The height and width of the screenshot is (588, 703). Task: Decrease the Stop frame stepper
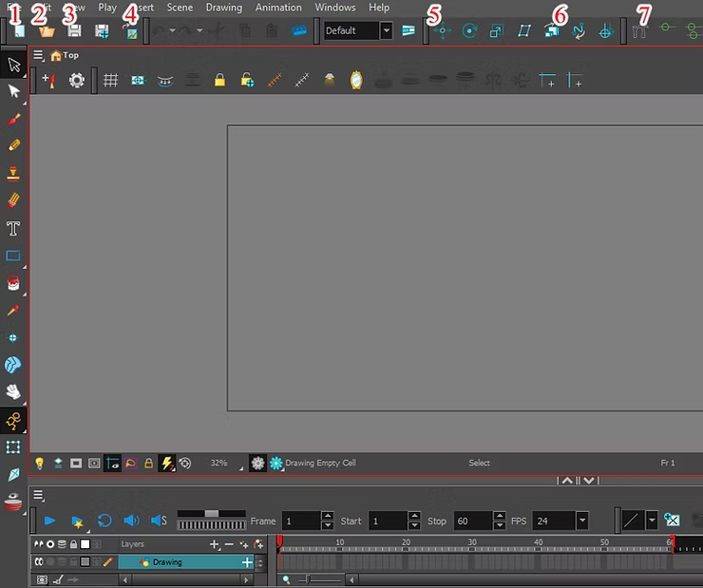500,525
